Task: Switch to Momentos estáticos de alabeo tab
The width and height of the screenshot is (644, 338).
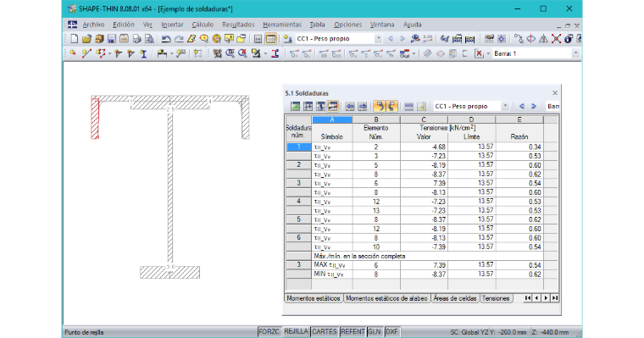Action: click(x=386, y=298)
